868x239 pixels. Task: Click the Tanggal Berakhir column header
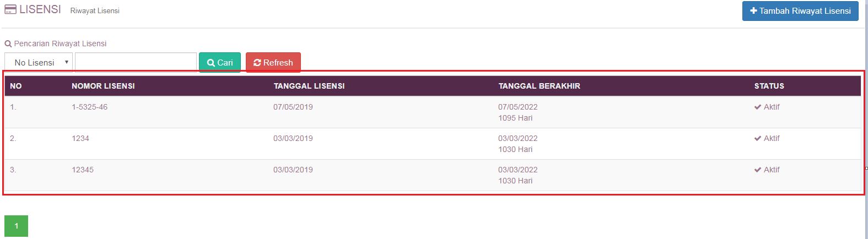coord(539,86)
